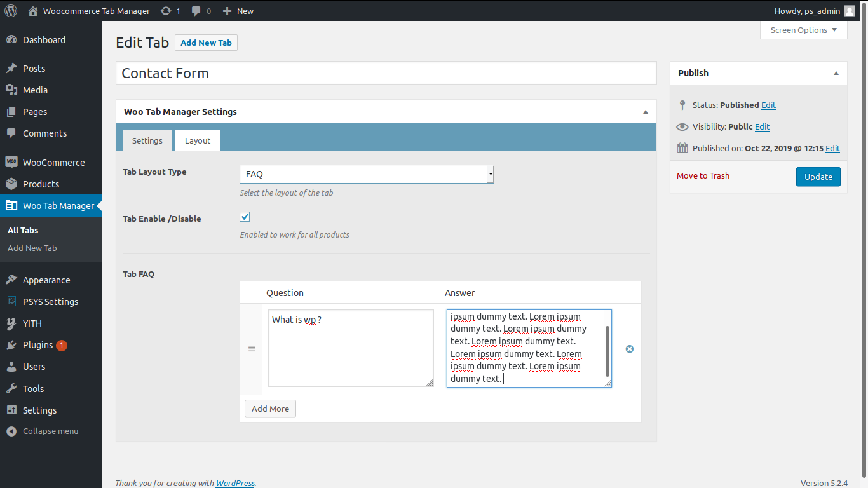Screen dimensions: 868x488
Task: Collapse the Woo Tab Manager Settings box
Action: pos(646,112)
